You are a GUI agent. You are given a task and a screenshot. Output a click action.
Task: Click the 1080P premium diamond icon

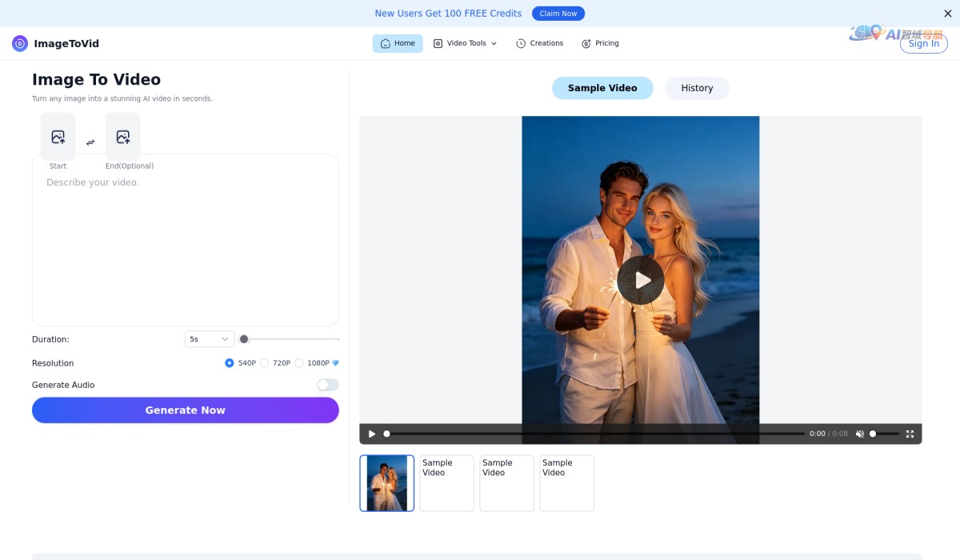coord(335,363)
